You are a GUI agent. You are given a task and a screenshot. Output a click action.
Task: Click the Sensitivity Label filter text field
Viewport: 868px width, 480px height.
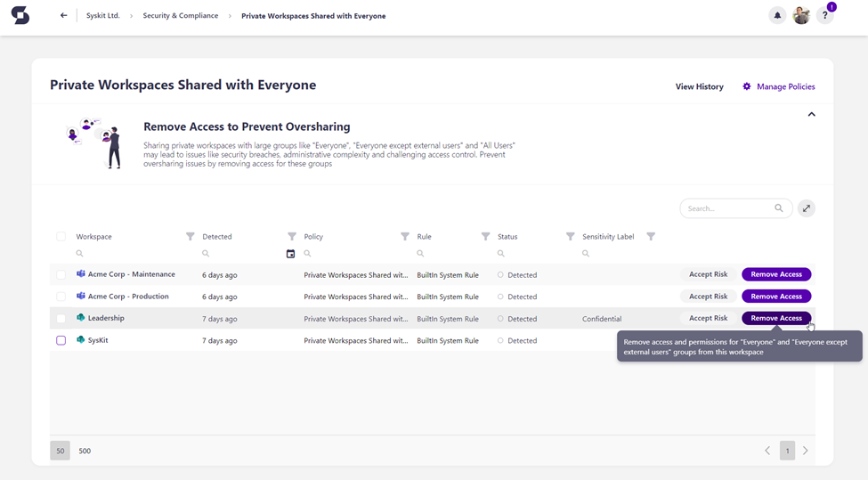[619, 254]
